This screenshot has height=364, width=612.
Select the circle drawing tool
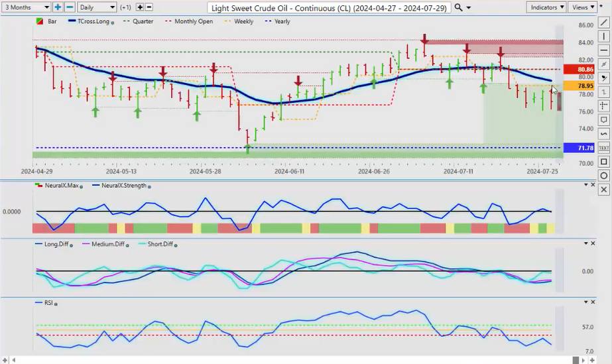pyautogui.click(x=603, y=176)
